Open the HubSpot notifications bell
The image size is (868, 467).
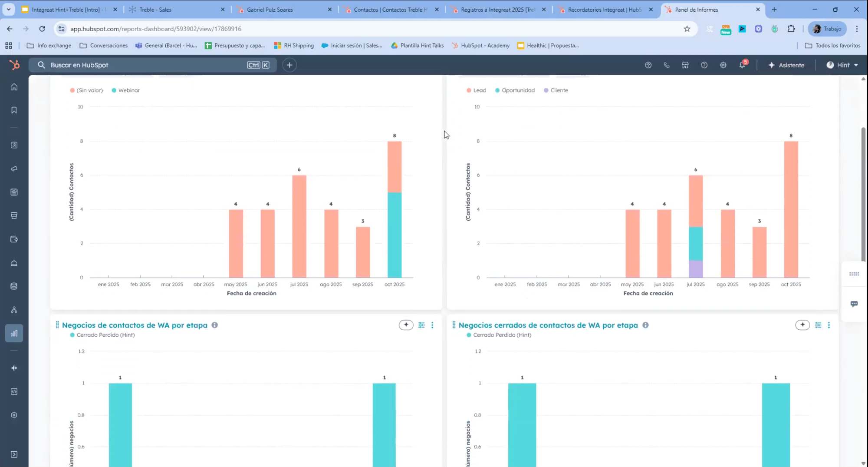coord(742,65)
